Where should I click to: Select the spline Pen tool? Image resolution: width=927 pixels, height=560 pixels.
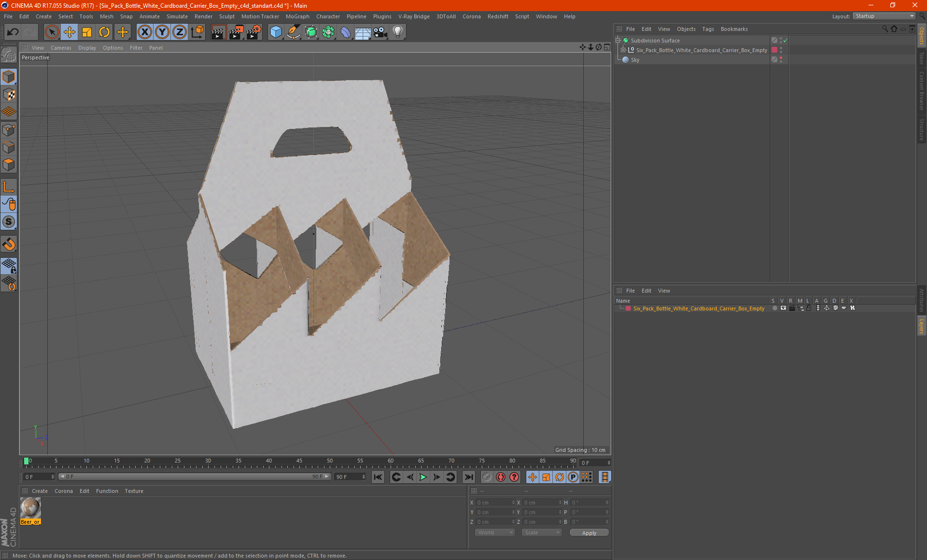click(294, 32)
